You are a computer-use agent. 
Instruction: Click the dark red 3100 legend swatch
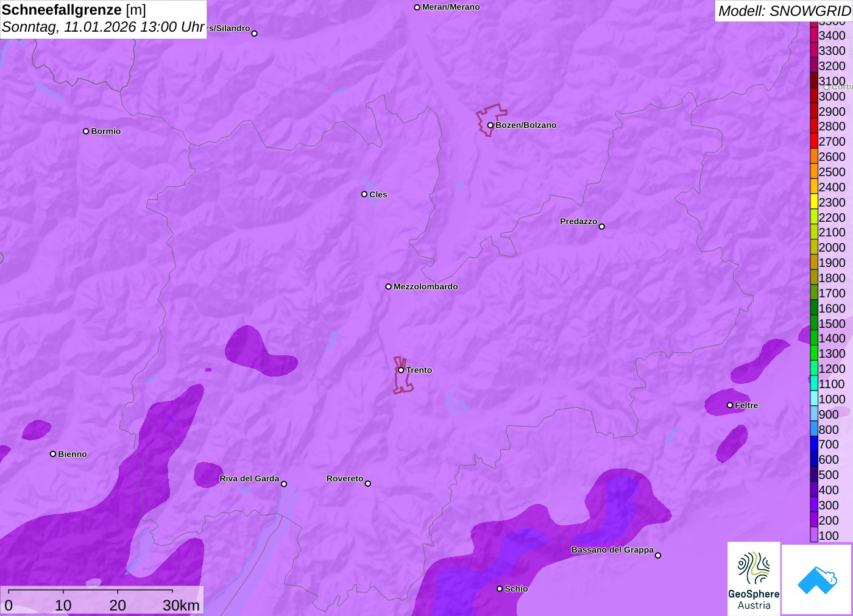pyautogui.click(x=814, y=80)
